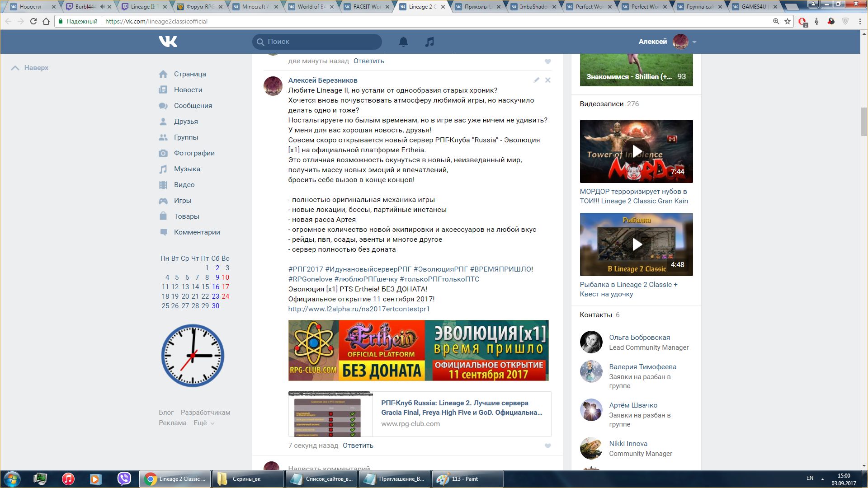
Task: Reload the page in Chrome
Action: tap(33, 21)
